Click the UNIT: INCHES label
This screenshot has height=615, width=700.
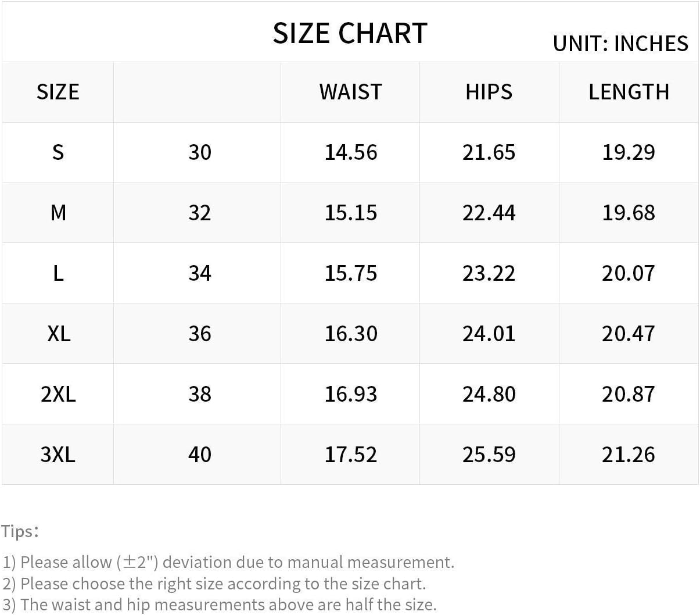[x=620, y=44]
